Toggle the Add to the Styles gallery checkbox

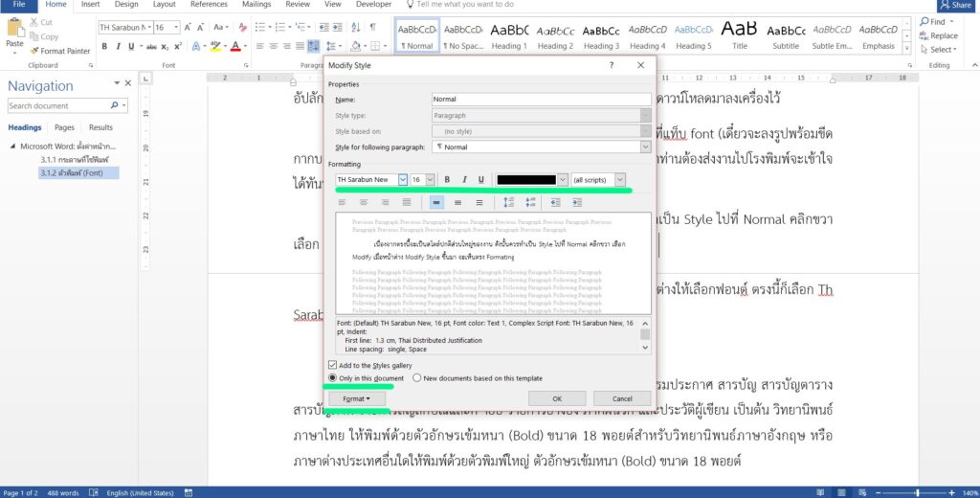point(332,365)
